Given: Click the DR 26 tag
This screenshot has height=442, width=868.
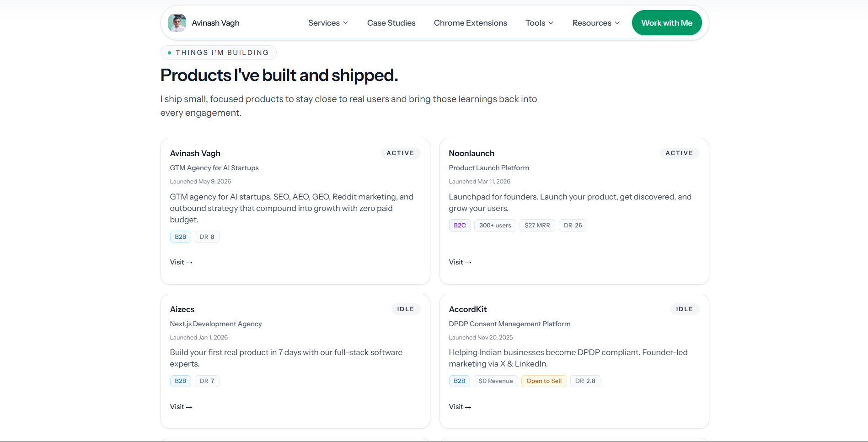Looking at the screenshot, I should point(573,226).
